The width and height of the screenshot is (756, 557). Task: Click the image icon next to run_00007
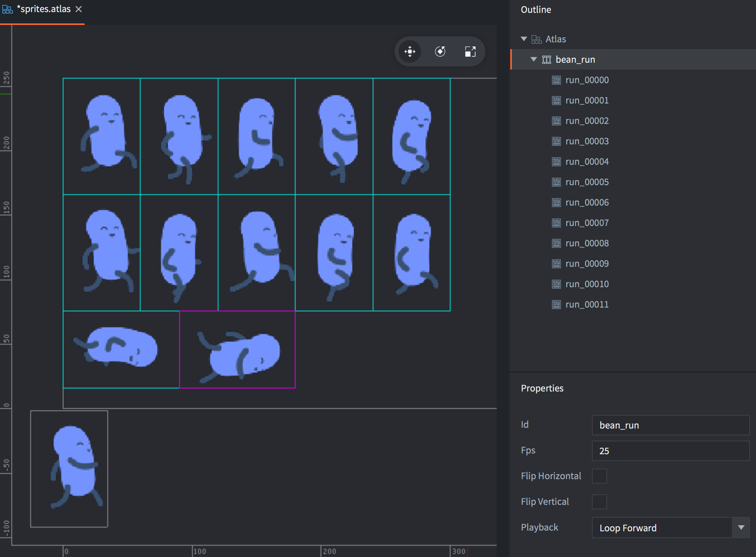556,223
